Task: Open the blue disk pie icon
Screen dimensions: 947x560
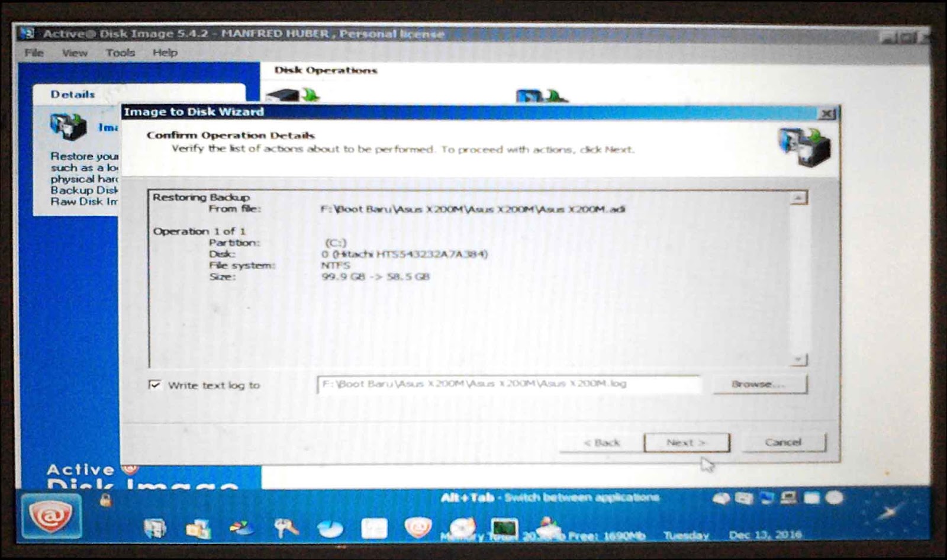Action: pos(330,529)
